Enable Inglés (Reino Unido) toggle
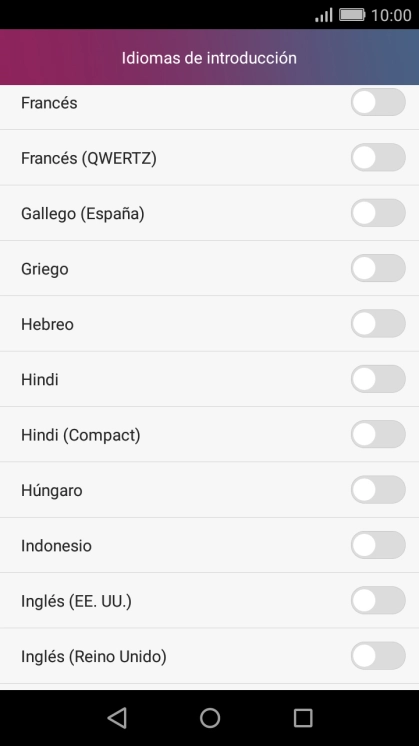The width and height of the screenshot is (419, 746). click(x=378, y=656)
